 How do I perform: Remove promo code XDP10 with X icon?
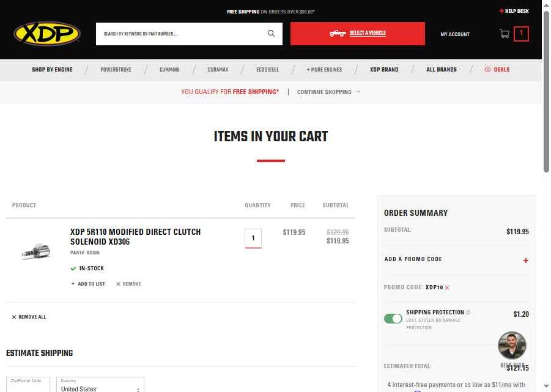pos(447,287)
